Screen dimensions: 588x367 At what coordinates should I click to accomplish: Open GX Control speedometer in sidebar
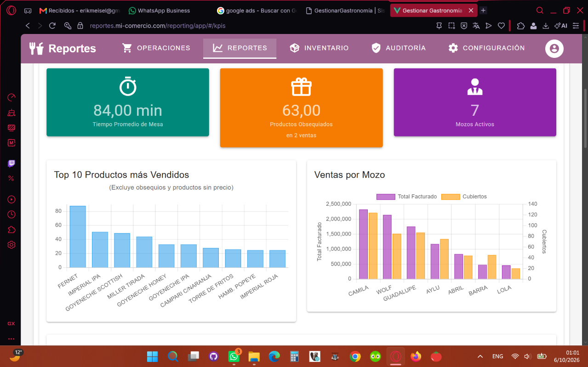(x=11, y=97)
